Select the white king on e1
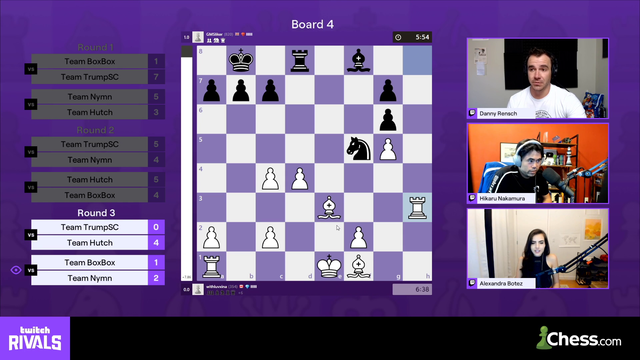The image size is (640, 360). [x=329, y=266]
